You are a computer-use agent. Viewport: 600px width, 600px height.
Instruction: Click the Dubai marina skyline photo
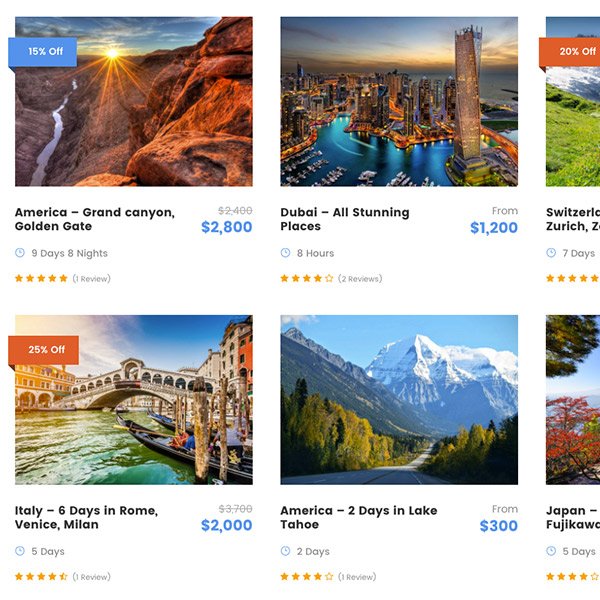point(399,101)
